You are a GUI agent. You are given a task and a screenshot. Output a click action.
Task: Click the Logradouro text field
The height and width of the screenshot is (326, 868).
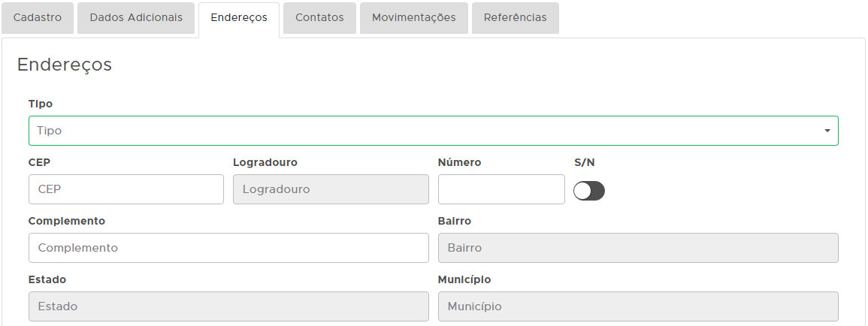(x=331, y=189)
